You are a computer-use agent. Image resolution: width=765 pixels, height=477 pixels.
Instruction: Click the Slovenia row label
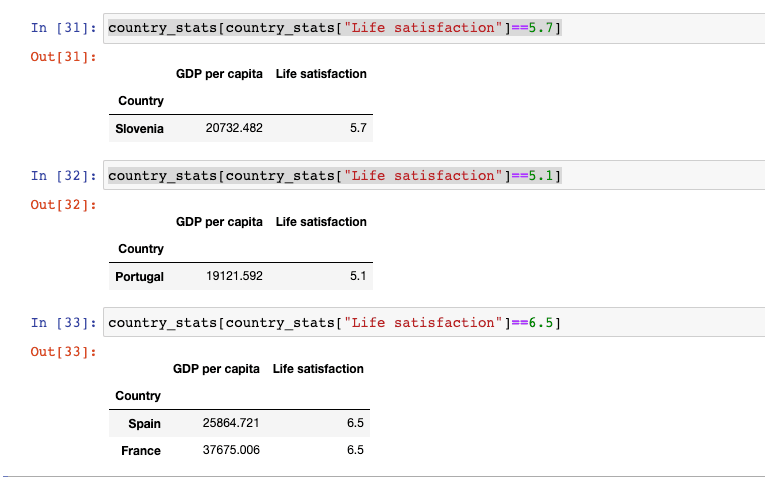pos(140,129)
